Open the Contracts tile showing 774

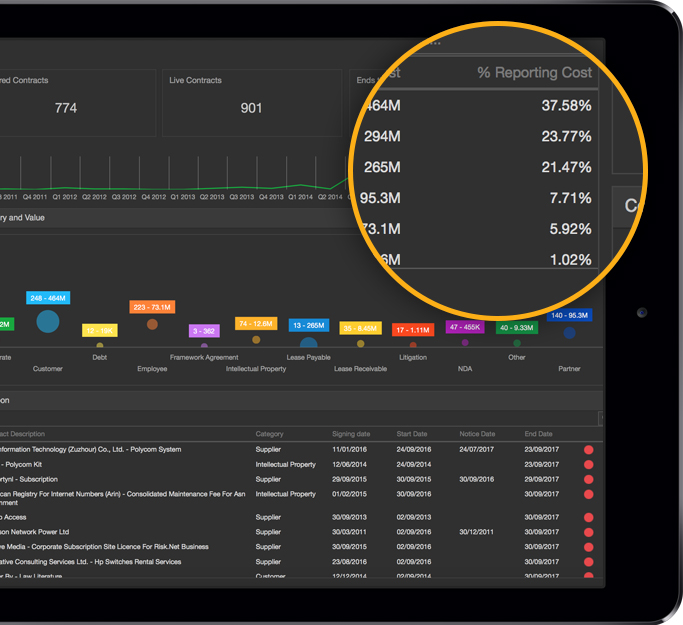point(77,103)
